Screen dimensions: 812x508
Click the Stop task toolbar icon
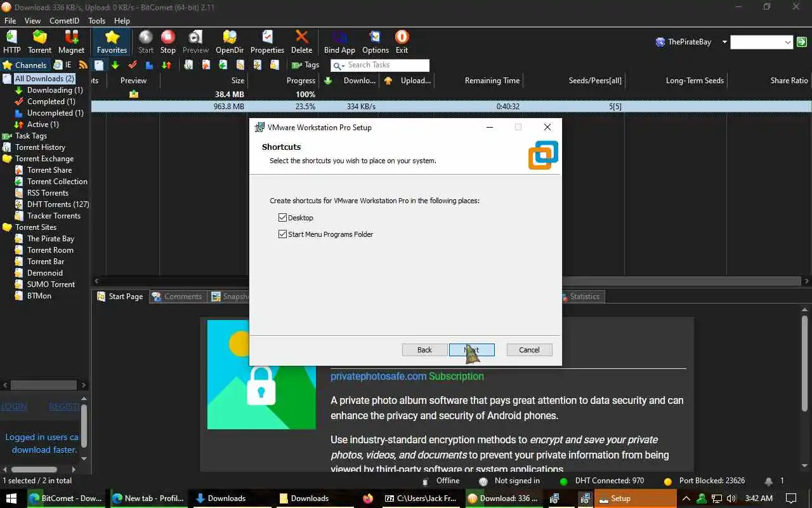168,42
